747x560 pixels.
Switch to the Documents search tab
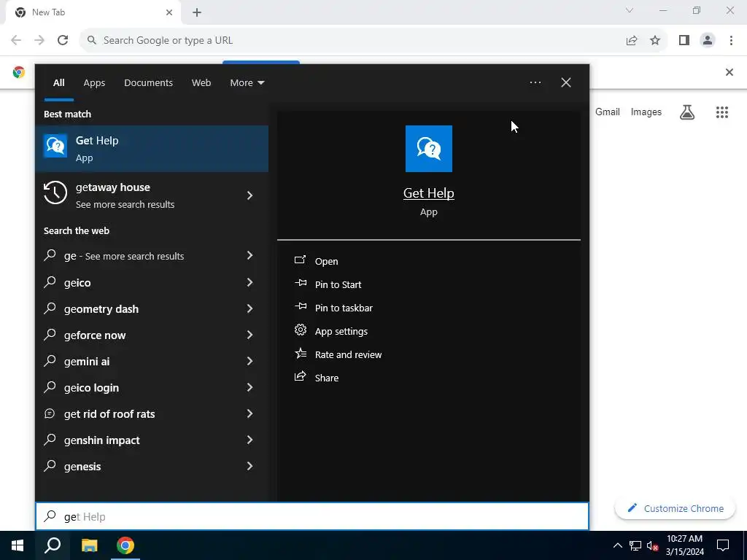coord(148,83)
